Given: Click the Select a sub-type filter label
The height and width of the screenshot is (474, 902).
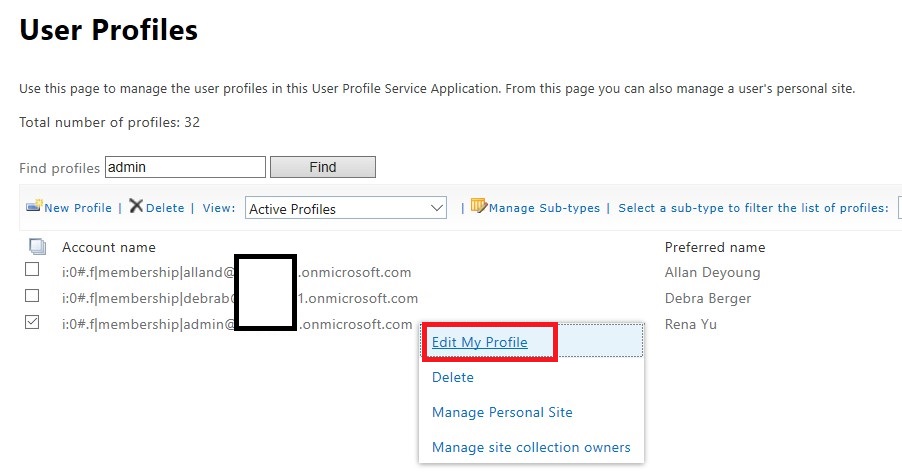Looking at the screenshot, I should 754,208.
